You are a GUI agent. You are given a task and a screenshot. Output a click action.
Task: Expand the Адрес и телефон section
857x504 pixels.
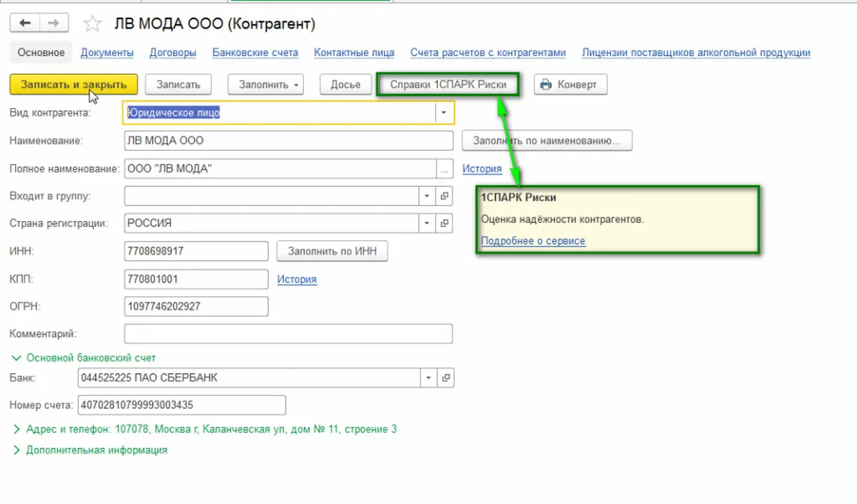pos(17,429)
